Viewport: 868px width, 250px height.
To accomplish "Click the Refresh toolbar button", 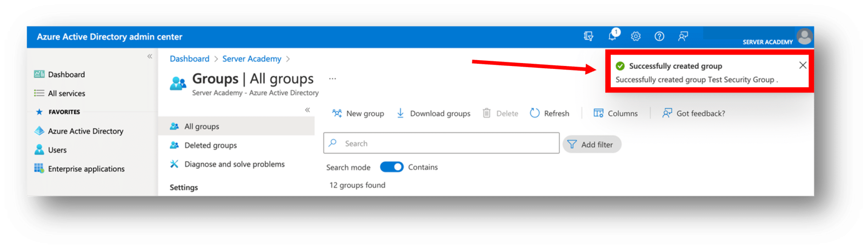I will click(550, 113).
